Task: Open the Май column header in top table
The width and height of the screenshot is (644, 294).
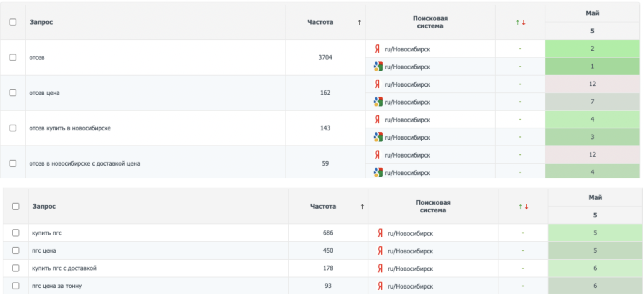Action: (x=592, y=13)
